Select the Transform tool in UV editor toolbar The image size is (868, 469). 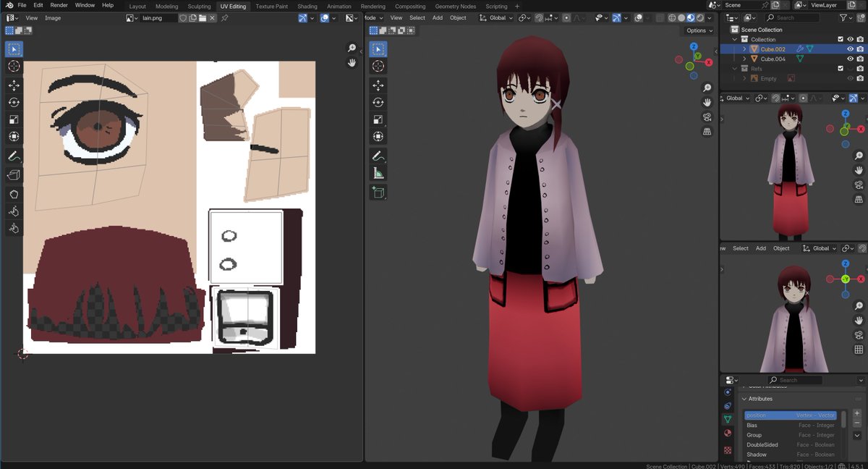14,137
